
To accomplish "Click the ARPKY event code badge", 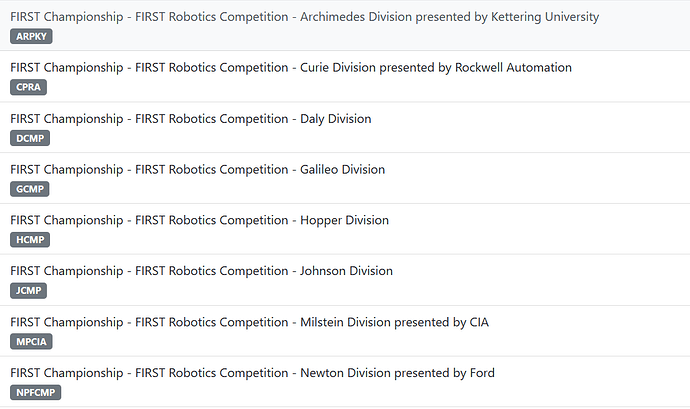I will pyautogui.click(x=31, y=37).
